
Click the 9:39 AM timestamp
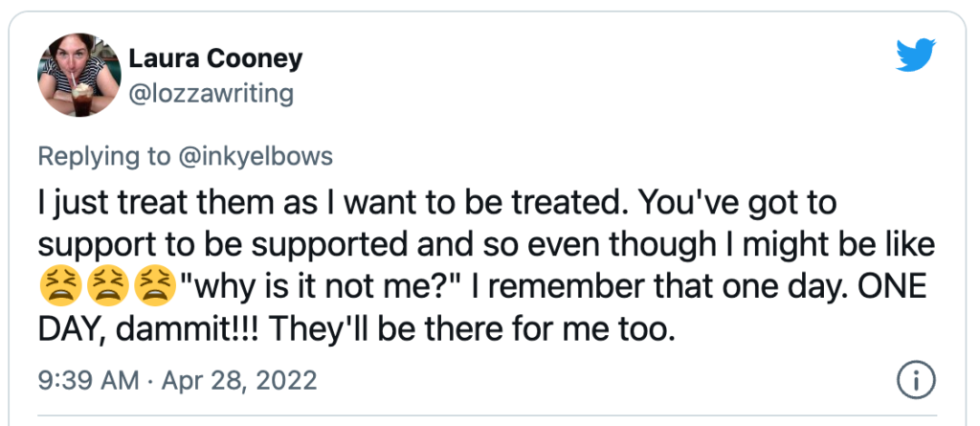point(89,380)
